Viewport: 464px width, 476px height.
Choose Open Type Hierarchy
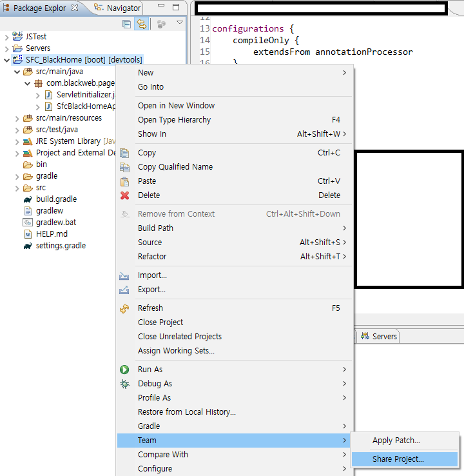pyautogui.click(x=235, y=120)
